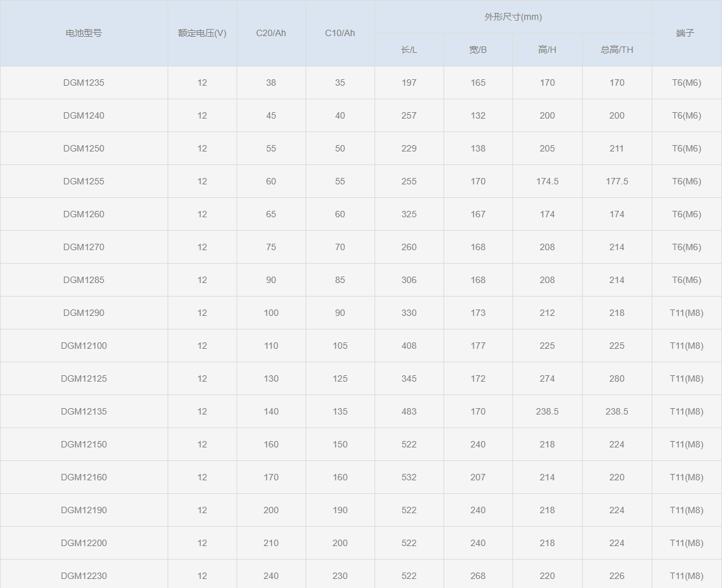Select the 总高/TH sub-header

click(617, 50)
